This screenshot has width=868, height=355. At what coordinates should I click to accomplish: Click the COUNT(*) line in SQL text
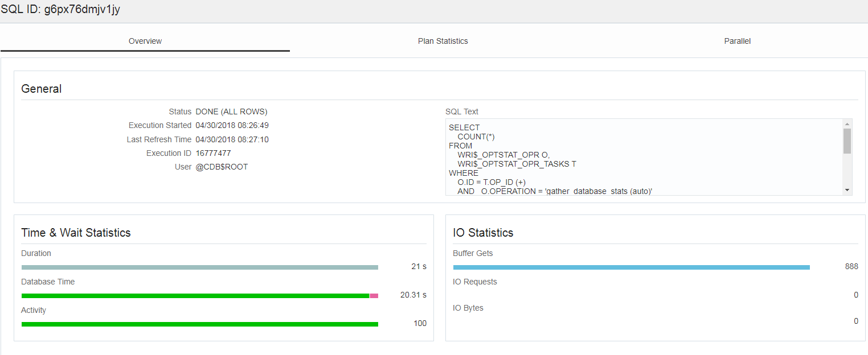[x=476, y=137]
